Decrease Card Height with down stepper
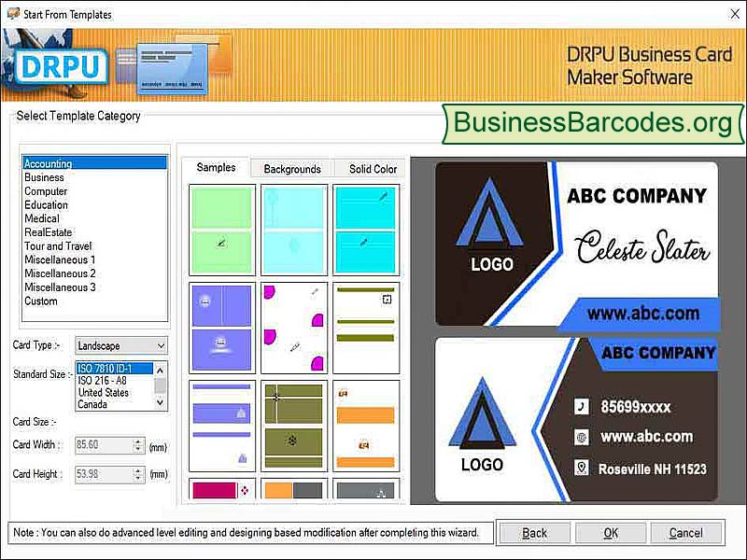This screenshot has height=560, width=747. tap(138, 479)
